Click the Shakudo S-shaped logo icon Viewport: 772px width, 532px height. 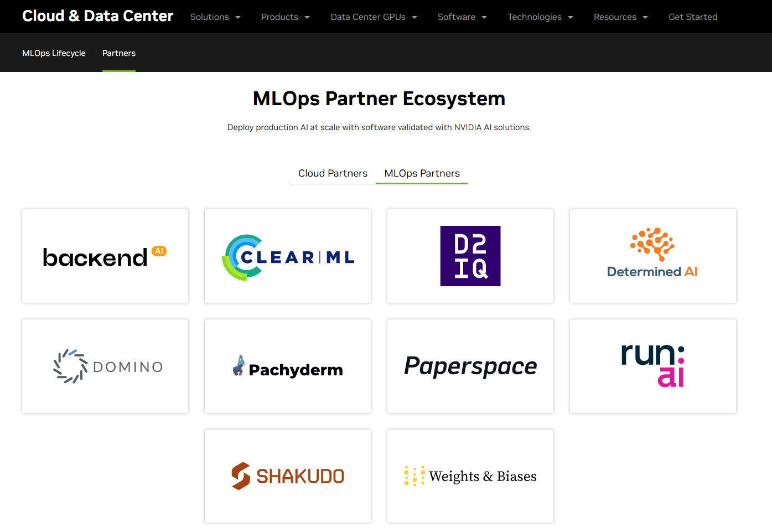(x=241, y=476)
